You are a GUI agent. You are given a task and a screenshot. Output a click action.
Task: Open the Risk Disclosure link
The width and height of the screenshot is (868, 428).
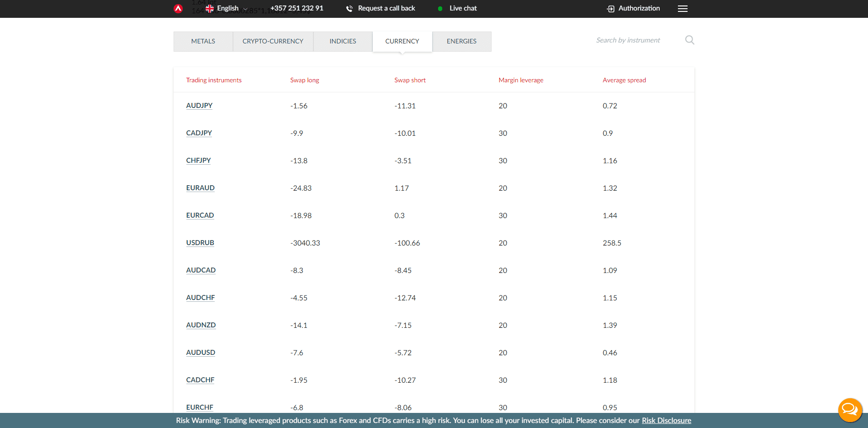click(x=667, y=421)
